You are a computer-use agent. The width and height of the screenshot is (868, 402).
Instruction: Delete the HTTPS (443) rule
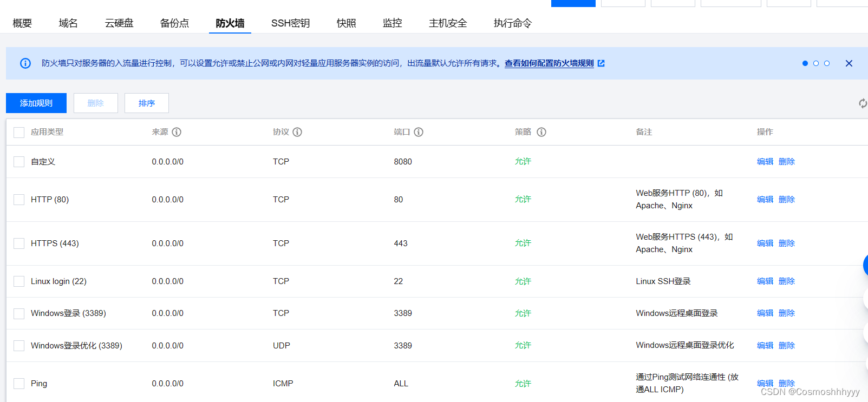787,243
